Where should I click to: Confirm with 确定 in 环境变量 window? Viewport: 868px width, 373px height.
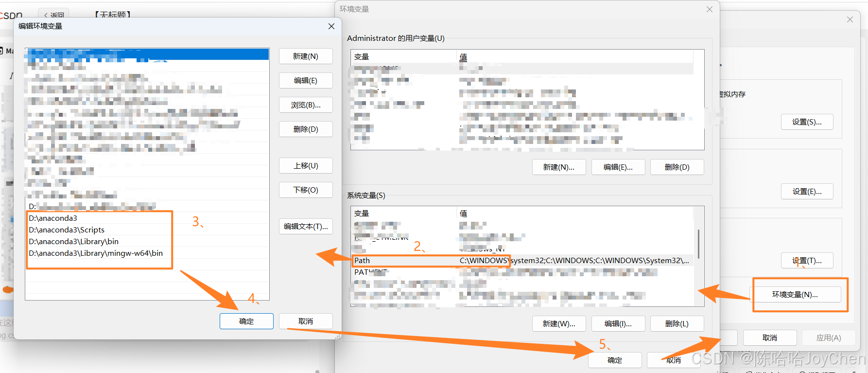615,360
